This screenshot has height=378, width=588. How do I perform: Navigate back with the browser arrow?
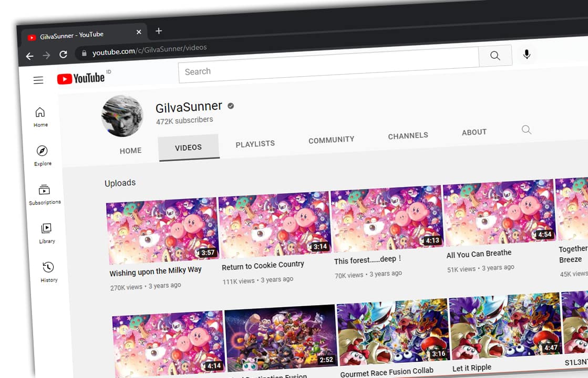pos(29,56)
